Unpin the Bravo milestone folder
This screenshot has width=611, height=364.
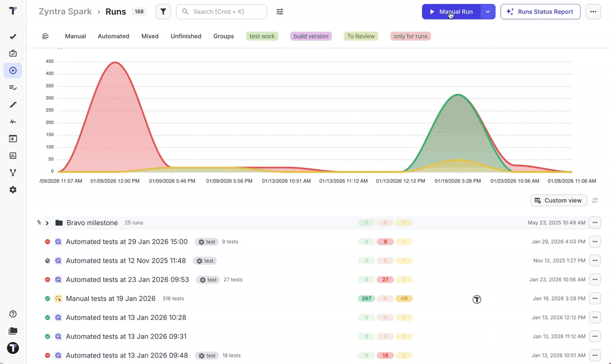[39, 222]
